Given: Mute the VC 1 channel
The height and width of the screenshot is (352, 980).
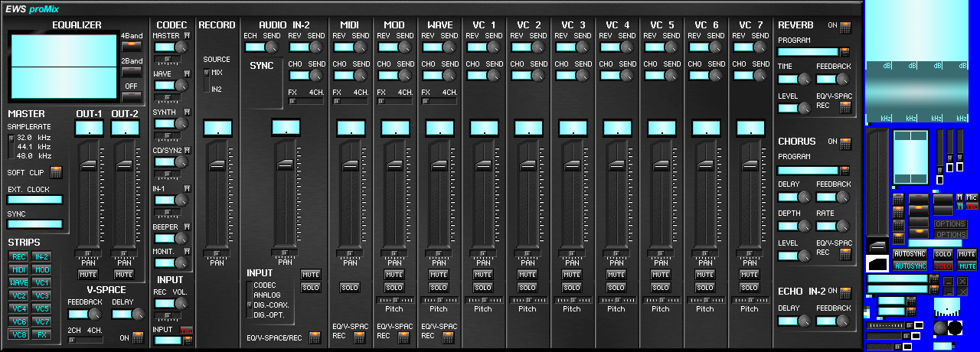Looking at the screenshot, I should coord(483,274).
